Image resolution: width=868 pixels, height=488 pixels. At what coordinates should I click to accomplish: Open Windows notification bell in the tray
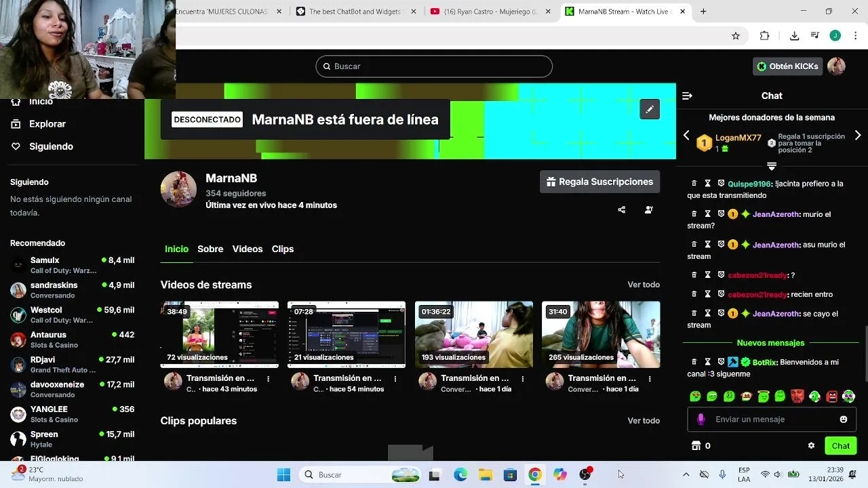pos(852,474)
